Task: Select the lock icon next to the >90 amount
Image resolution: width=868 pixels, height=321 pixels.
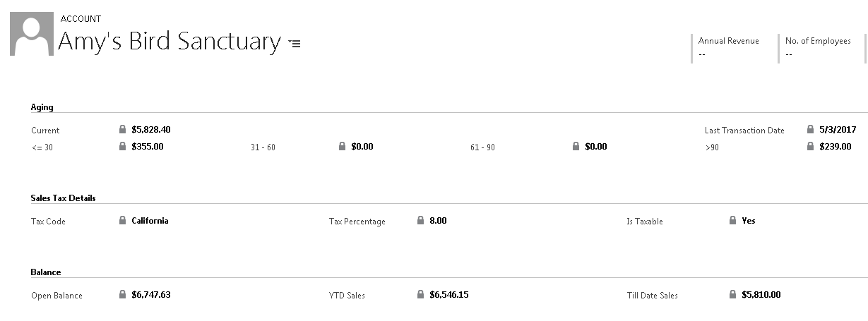Action: (x=810, y=147)
